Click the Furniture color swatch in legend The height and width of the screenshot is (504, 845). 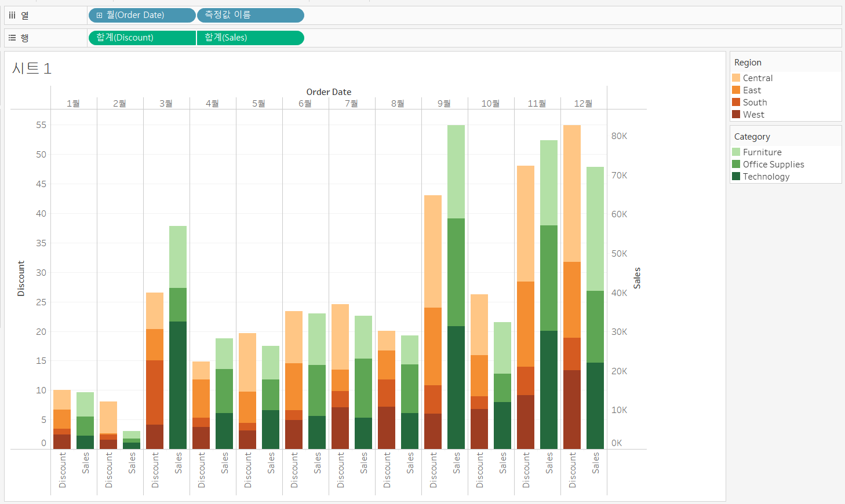tap(736, 152)
